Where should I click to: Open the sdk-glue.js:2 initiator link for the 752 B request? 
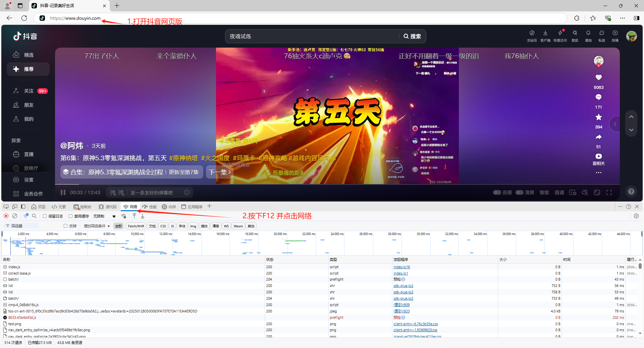tap(403, 286)
